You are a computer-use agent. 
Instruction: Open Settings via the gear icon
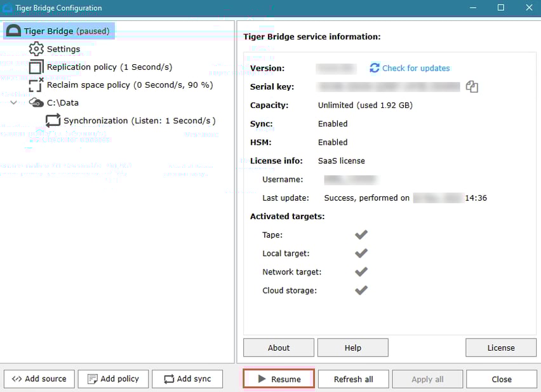pyautogui.click(x=36, y=49)
